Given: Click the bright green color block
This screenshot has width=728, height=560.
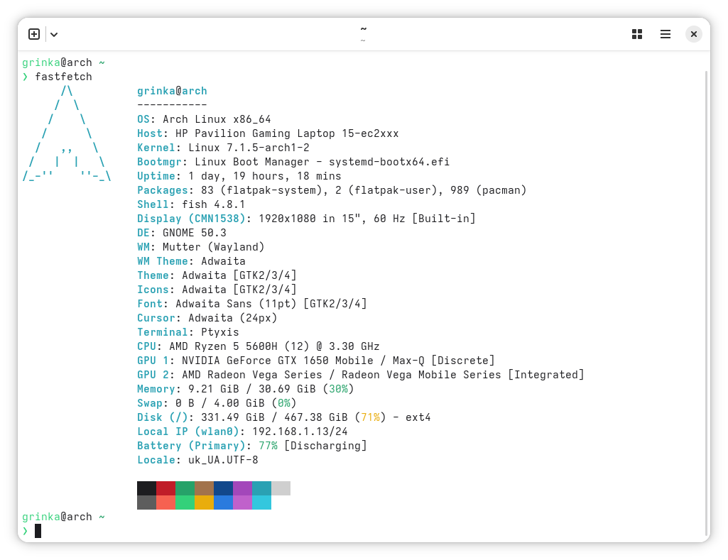Looking at the screenshot, I should click(185, 503).
